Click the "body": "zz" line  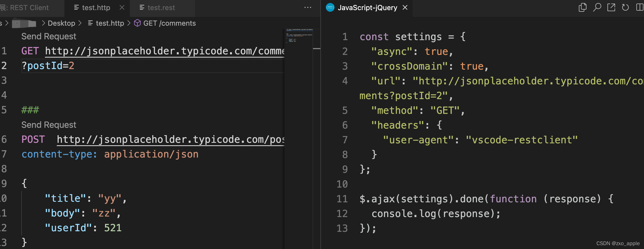pyautogui.click(x=83, y=213)
